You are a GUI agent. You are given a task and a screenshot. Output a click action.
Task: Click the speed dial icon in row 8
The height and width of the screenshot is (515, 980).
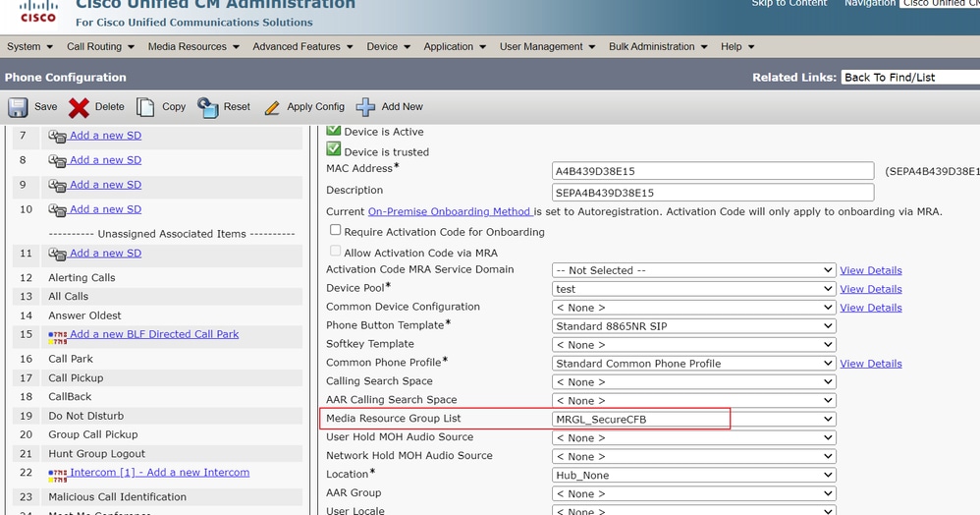click(x=58, y=161)
